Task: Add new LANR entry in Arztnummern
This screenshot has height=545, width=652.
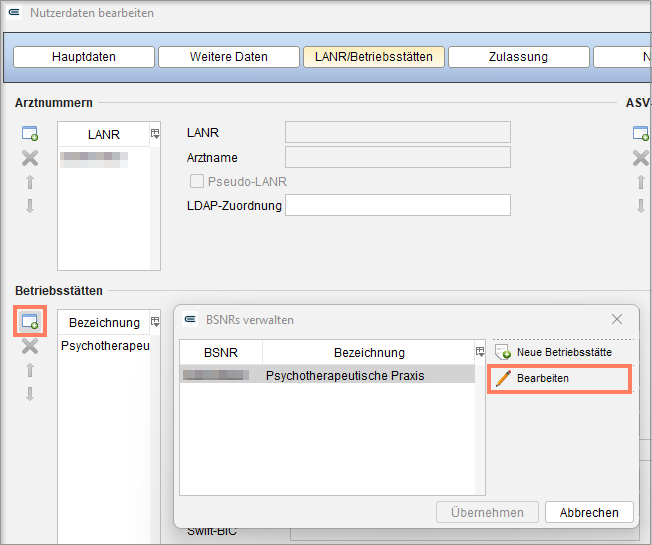Action: pyautogui.click(x=30, y=133)
